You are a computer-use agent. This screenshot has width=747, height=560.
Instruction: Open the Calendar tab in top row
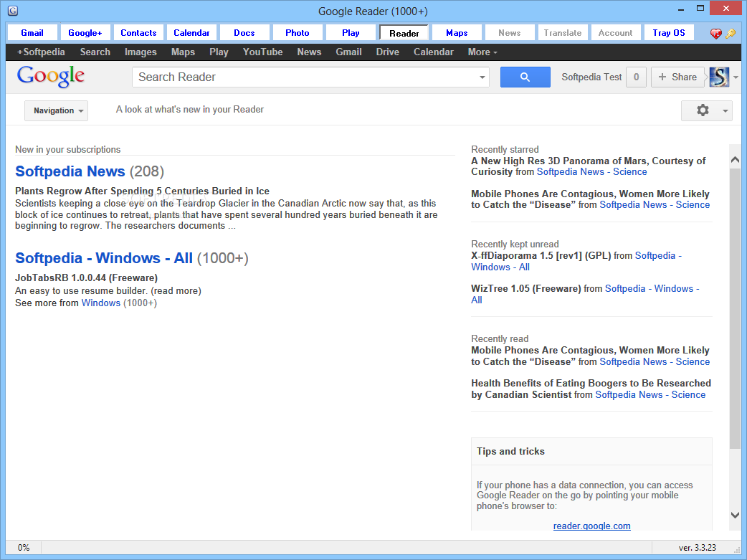pyautogui.click(x=191, y=33)
